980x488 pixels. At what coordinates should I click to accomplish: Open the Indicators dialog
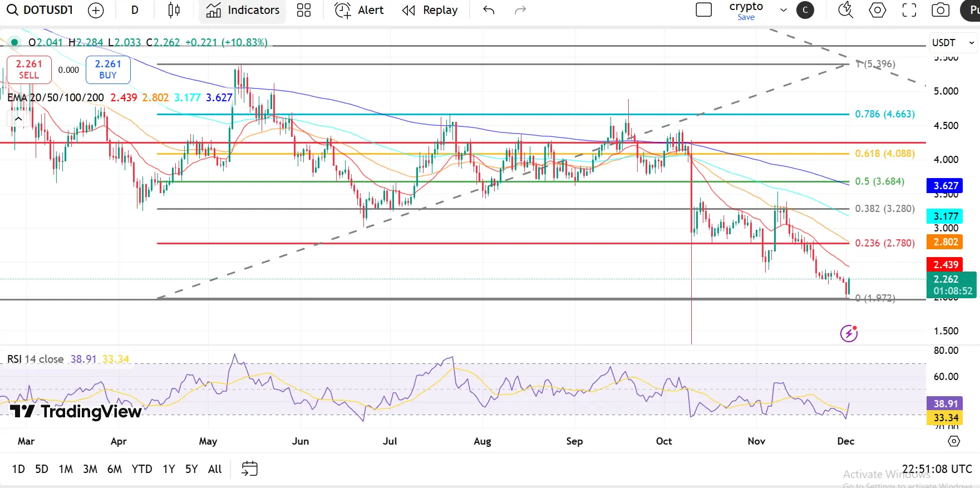(243, 10)
